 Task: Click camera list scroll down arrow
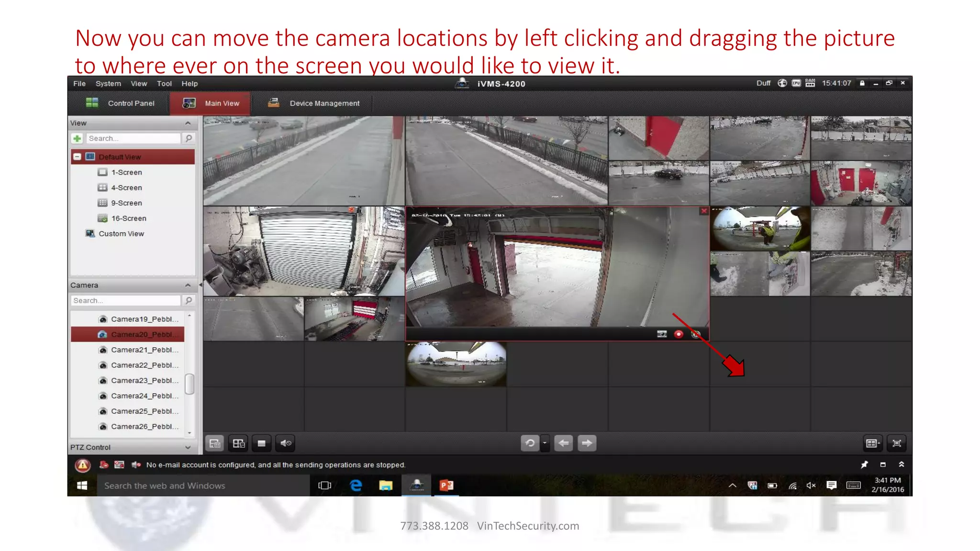pos(189,433)
